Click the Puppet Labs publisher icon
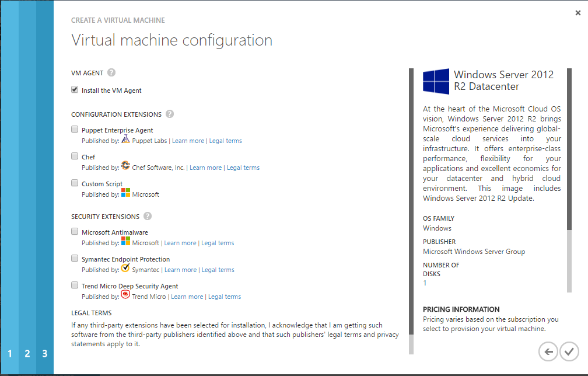 click(125, 139)
